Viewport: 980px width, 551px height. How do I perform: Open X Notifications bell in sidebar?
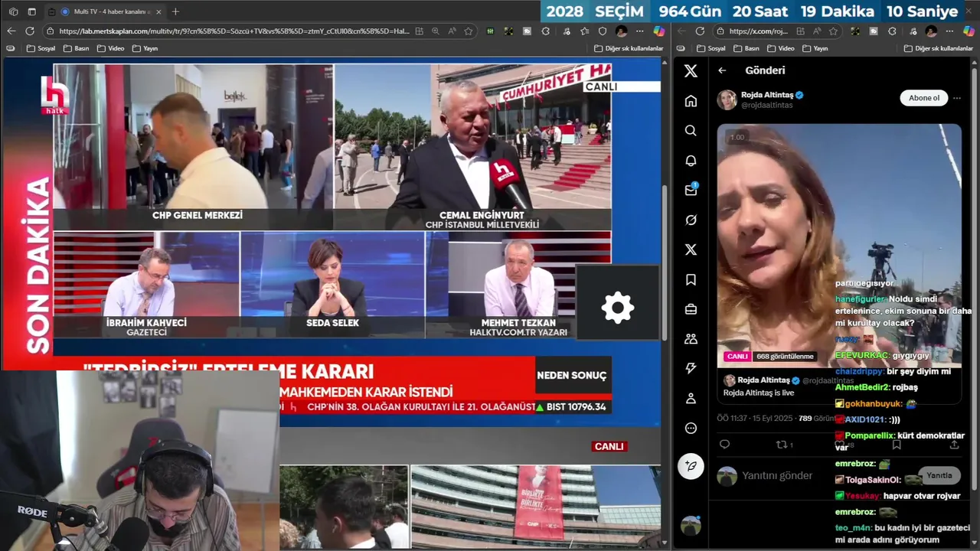click(691, 161)
